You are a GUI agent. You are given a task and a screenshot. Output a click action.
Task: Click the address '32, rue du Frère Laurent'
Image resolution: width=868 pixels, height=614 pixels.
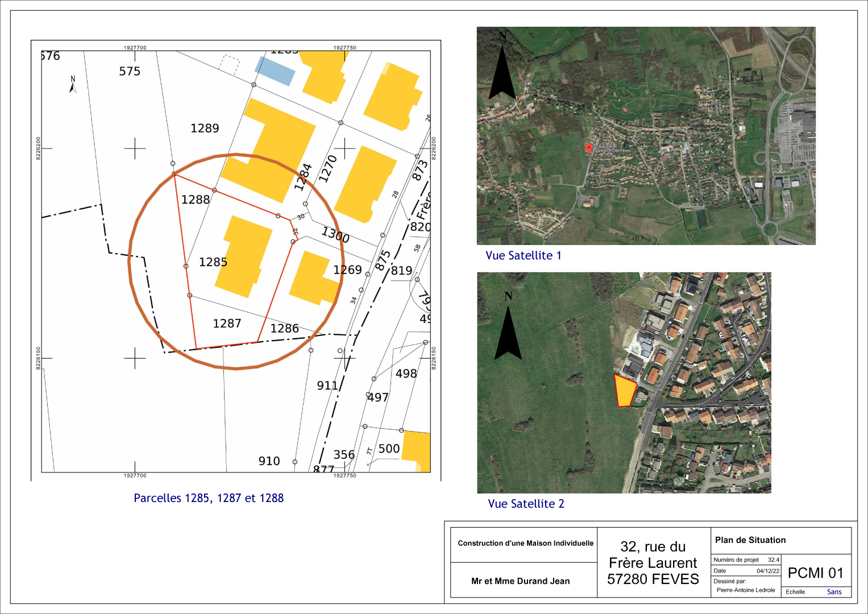pyautogui.click(x=653, y=555)
